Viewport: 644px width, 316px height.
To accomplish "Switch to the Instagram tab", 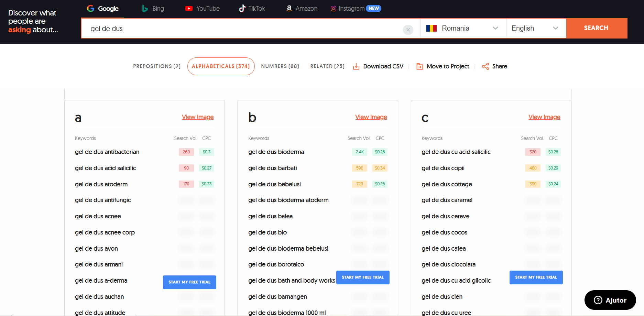I will 356,9.
